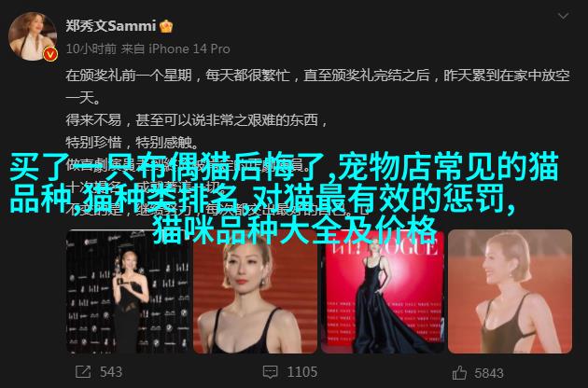The height and width of the screenshot is (388, 588).
Task: Click the gold crown membership icon
Action: coord(166,26)
